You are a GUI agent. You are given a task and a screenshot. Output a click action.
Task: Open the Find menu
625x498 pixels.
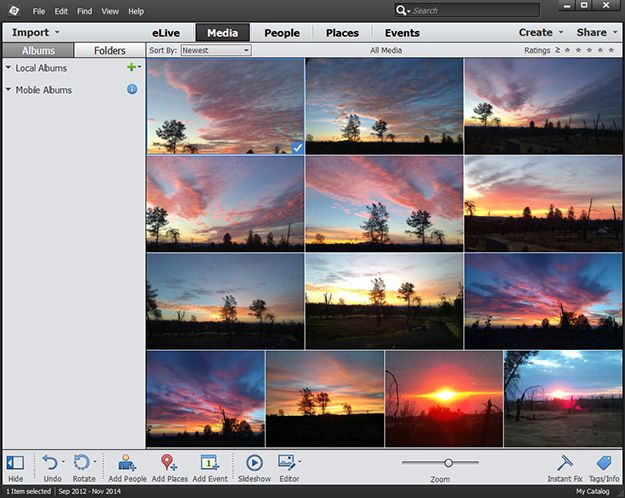click(x=85, y=11)
